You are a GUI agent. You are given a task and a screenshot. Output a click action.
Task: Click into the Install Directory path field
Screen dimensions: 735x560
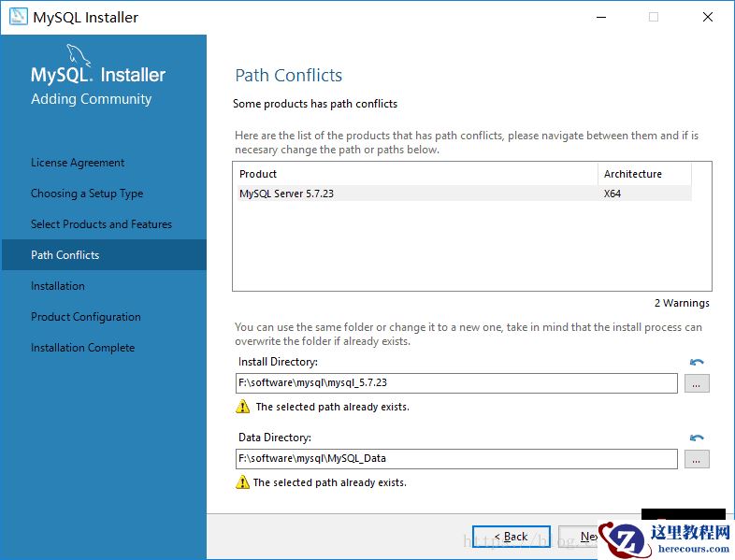[x=455, y=383]
